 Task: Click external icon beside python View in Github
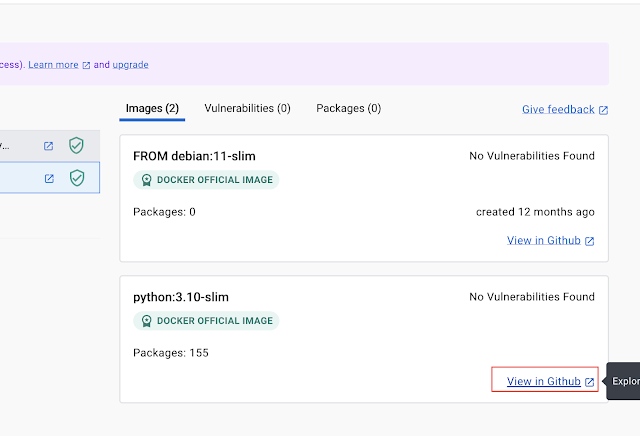tap(589, 382)
